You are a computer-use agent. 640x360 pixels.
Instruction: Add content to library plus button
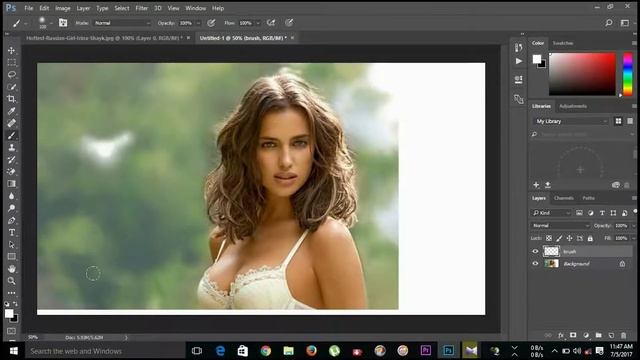click(536, 185)
